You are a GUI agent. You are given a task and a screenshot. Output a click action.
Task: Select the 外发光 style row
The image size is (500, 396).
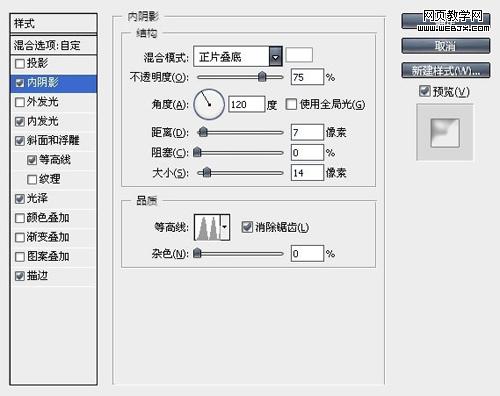pyautogui.click(x=54, y=102)
